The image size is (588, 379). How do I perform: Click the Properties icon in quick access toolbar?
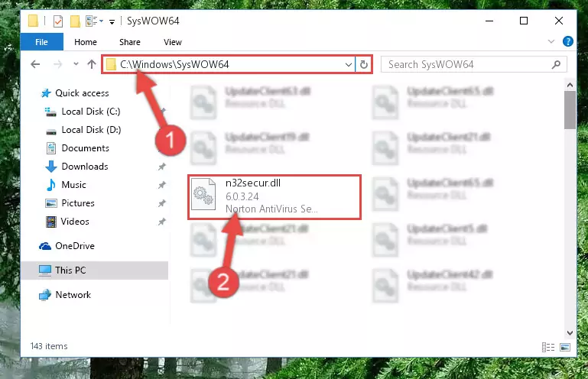click(x=58, y=21)
